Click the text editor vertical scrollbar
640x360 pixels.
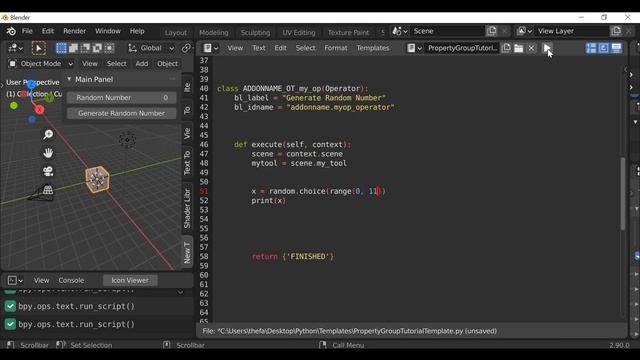tap(623, 193)
